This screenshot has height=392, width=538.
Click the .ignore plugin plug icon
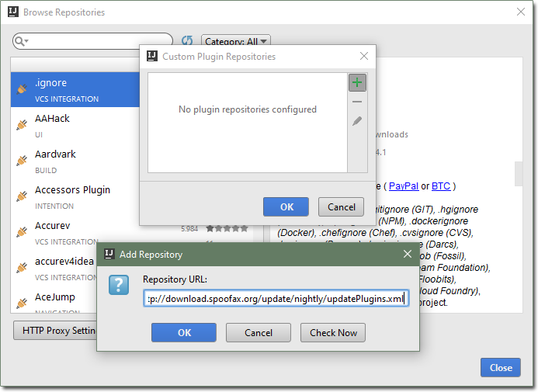(22, 89)
